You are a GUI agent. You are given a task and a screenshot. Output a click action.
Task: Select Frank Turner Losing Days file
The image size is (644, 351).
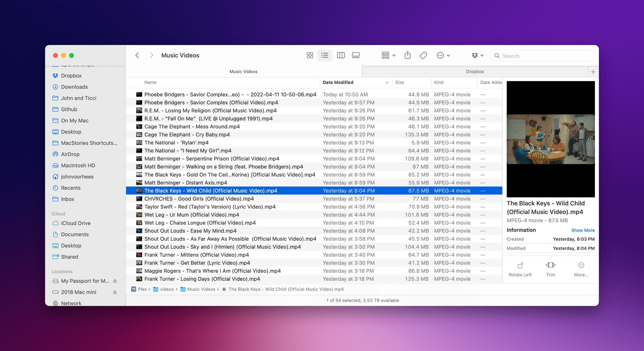[x=314, y=279]
